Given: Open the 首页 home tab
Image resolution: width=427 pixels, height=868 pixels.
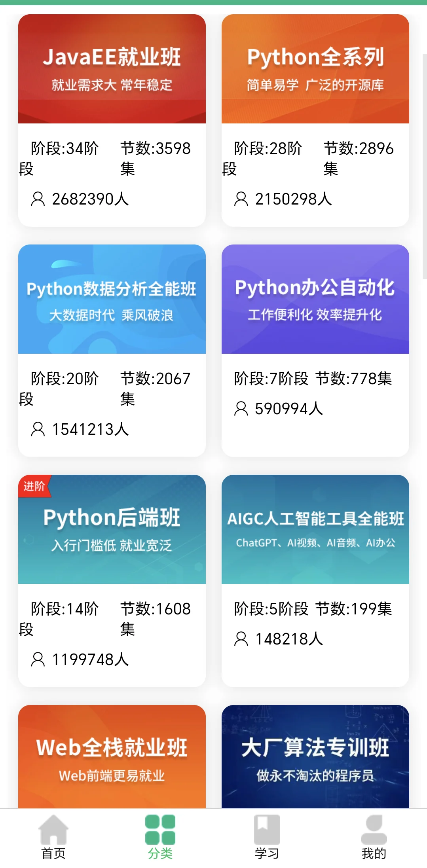Looking at the screenshot, I should (53, 837).
